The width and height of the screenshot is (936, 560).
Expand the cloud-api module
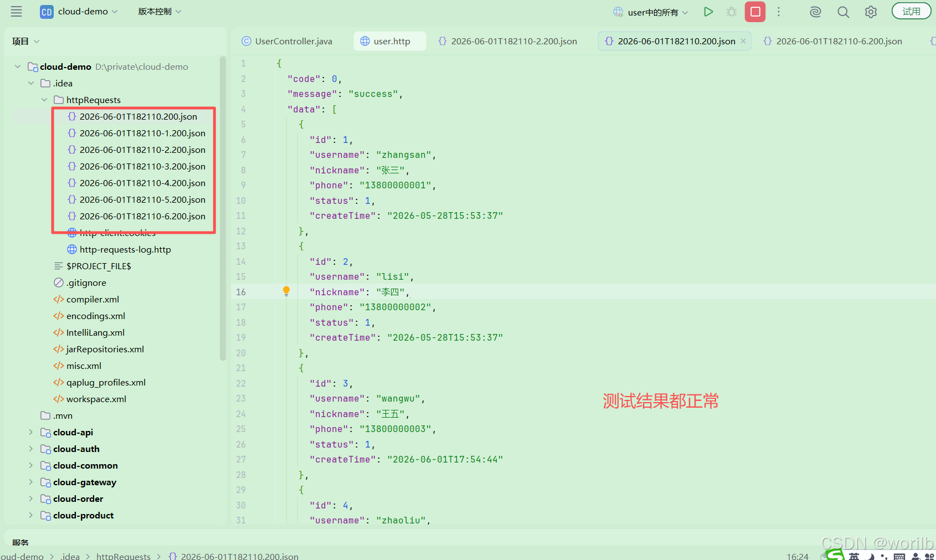(31, 432)
